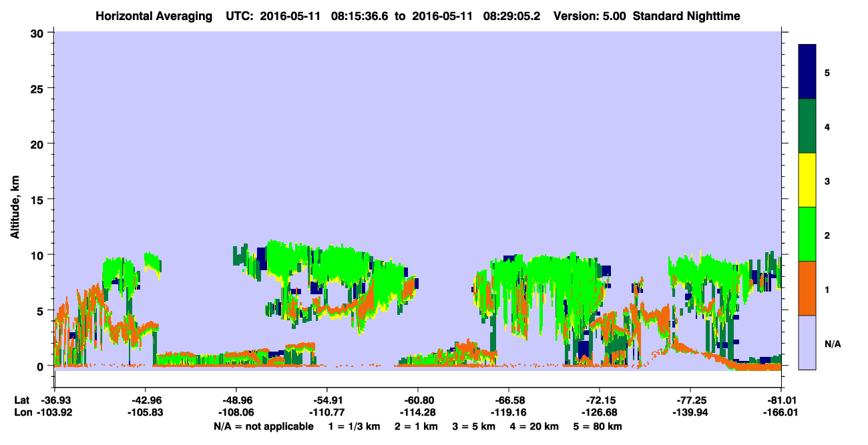Click the 'N/A = not applicable' legend text

[263, 426]
